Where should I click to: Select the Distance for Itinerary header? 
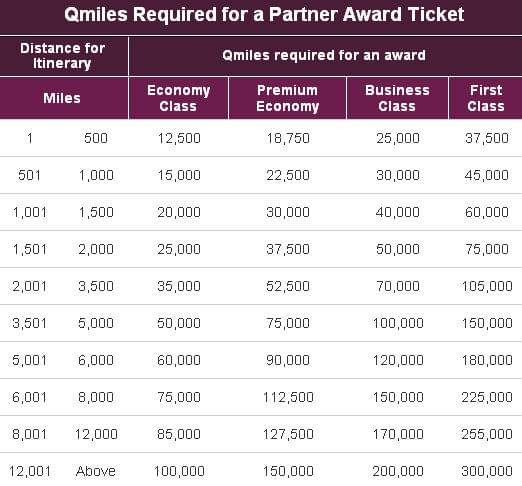[x=62, y=56]
